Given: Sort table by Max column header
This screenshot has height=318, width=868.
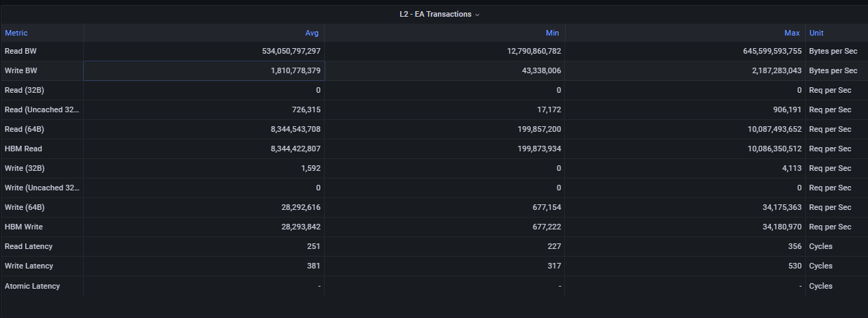Looking at the screenshot, I should pyautogui.click(x=792, y=33).
